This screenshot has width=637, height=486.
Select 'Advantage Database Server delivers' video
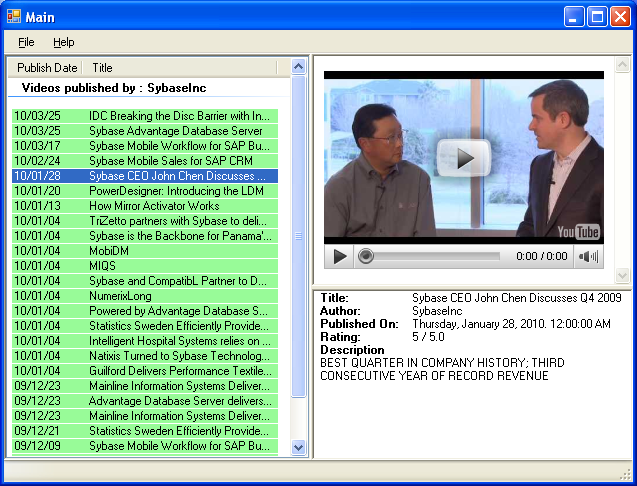tap(145, 401)
